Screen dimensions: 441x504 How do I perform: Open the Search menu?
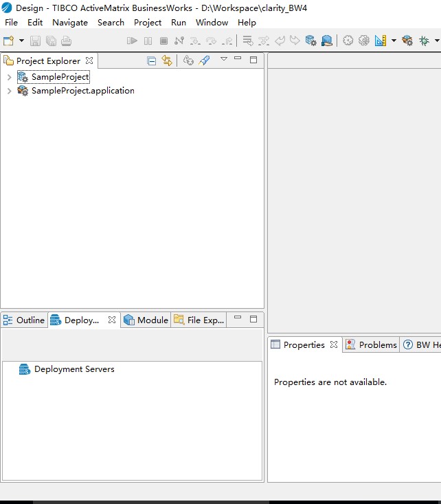click(111, 23)
